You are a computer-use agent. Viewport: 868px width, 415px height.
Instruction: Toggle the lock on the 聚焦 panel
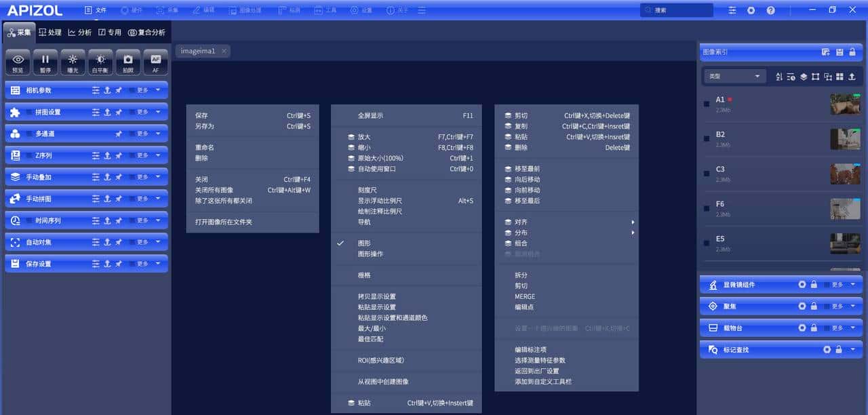tap(814, 306)
